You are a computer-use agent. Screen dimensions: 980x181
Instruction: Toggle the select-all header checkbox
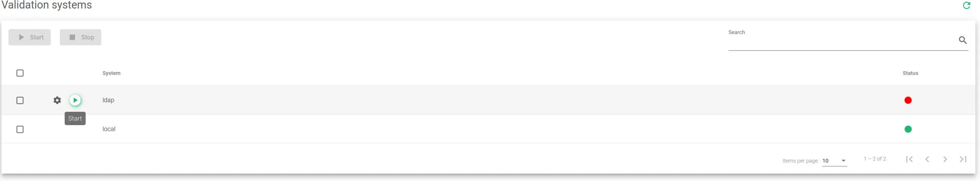(x=20, y=73)
